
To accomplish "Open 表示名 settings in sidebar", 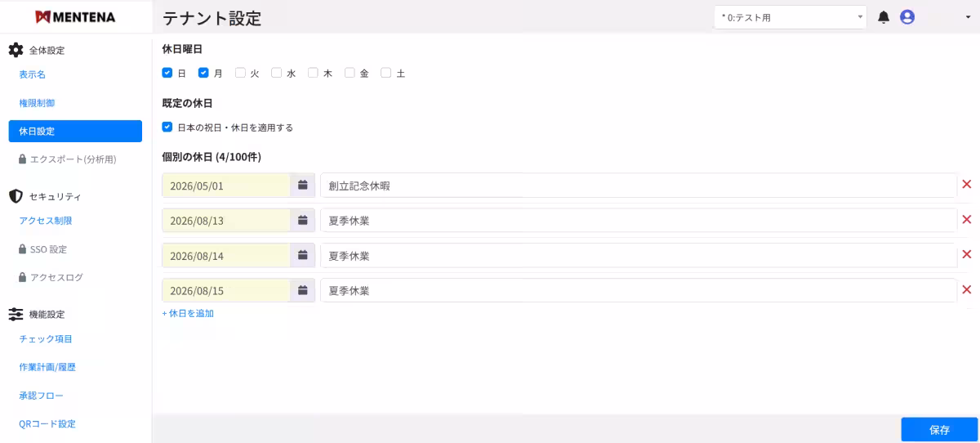I will pos(33,74).
